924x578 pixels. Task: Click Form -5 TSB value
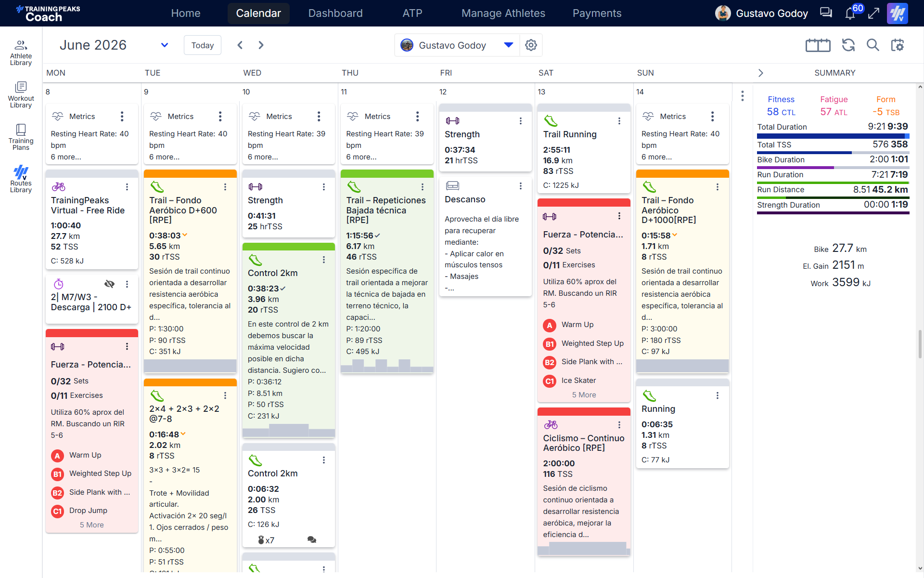[886, 112]
